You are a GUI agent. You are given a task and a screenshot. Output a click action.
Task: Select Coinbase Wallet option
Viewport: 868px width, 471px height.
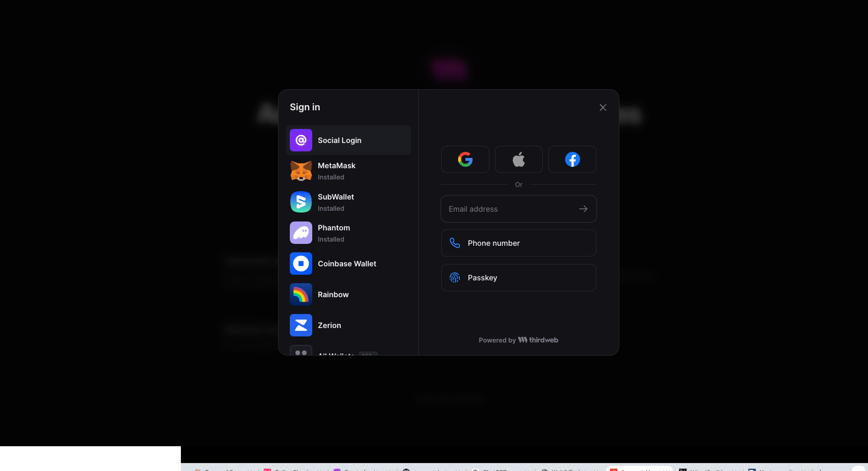pos(348,264)
